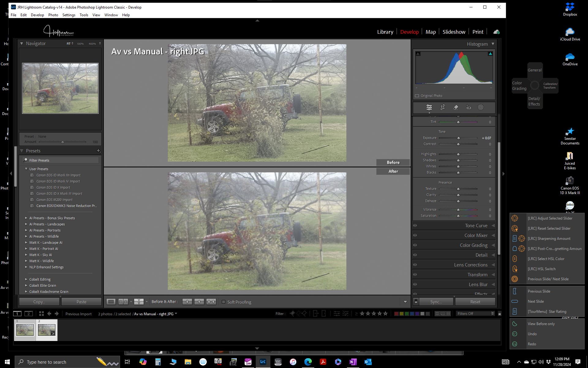Screen dimensions: 588x368
Task: Switch to the Library module
Action: pyautogui.click(x=385, y=32)
